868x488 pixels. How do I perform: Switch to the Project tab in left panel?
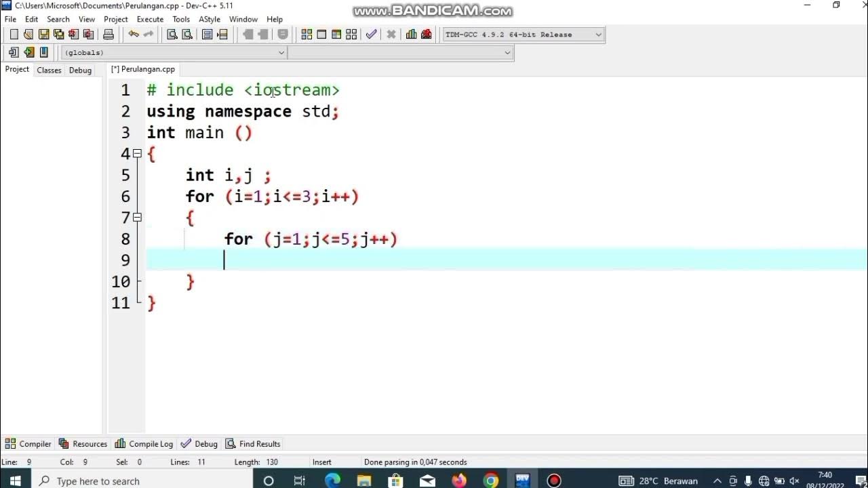coord(17,69)
